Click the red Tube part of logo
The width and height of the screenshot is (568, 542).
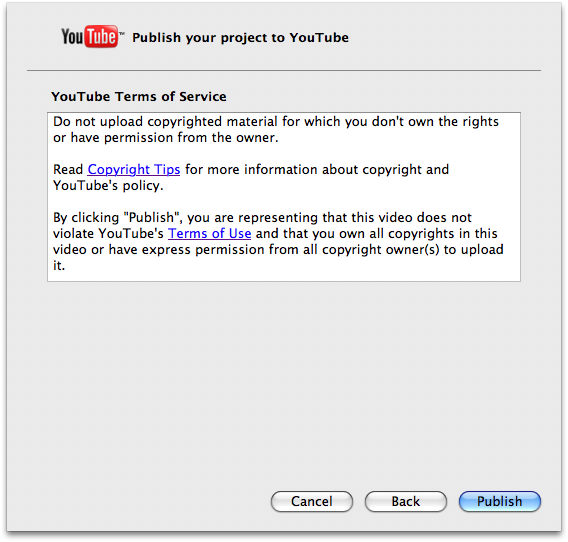(x=101, y=36)
